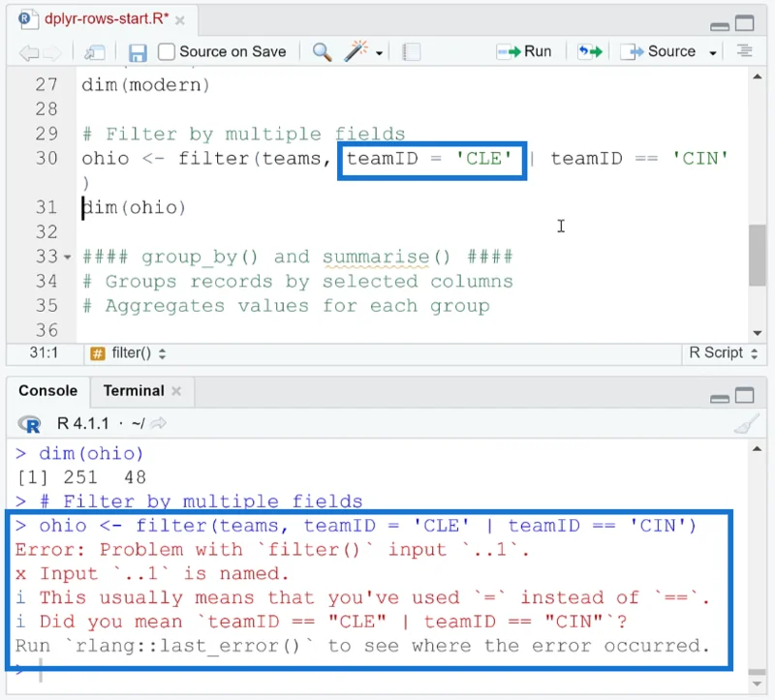775x700 pixels.
Task: Open the filter() section navigator dropdown
Action: [x=128, y=353]
